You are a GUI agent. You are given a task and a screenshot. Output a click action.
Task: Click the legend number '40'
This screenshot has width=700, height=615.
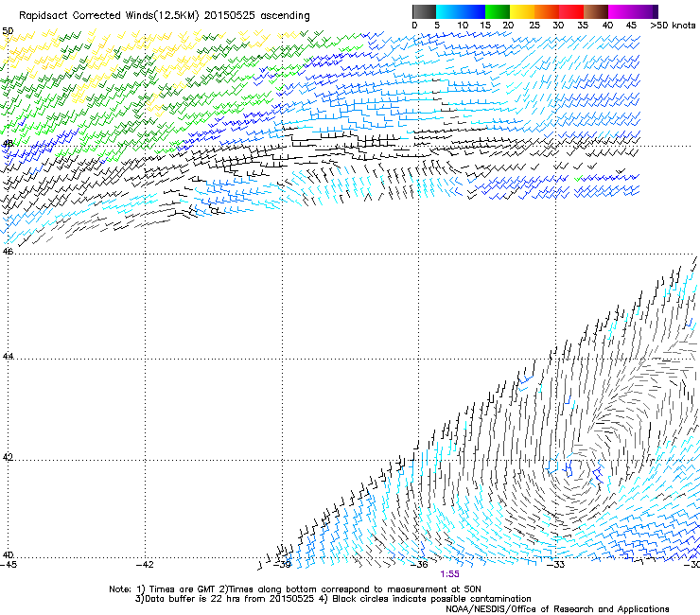point(607,26)
